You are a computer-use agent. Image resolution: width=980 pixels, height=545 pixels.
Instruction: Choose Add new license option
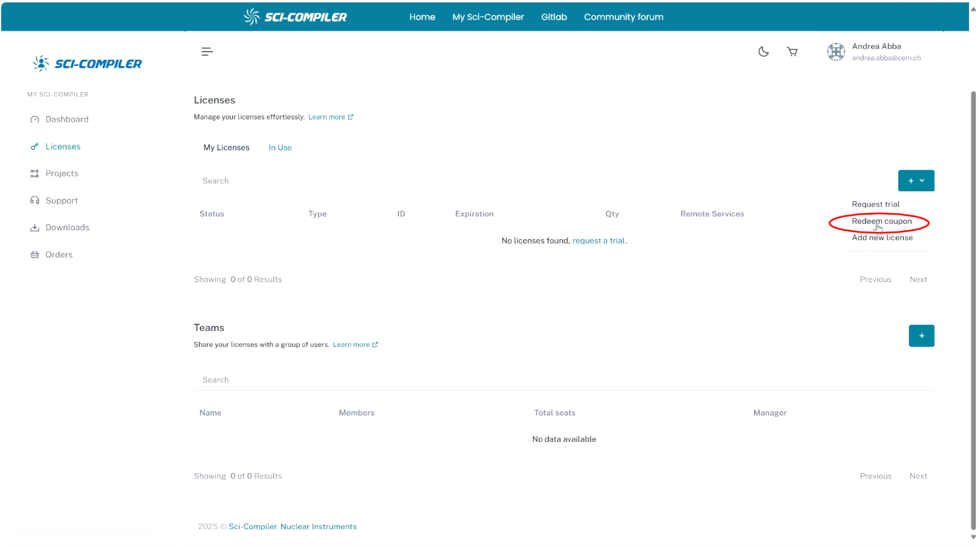click(882, 238)
